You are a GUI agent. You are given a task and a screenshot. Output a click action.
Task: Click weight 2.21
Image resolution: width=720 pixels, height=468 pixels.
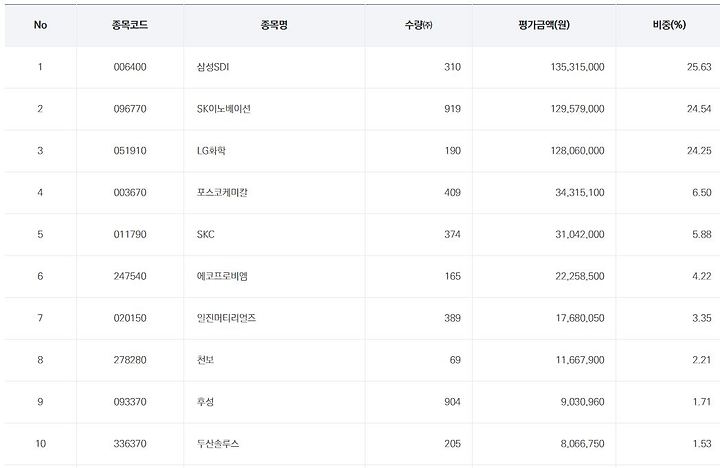pyautogui.click(x=702, y=360)
